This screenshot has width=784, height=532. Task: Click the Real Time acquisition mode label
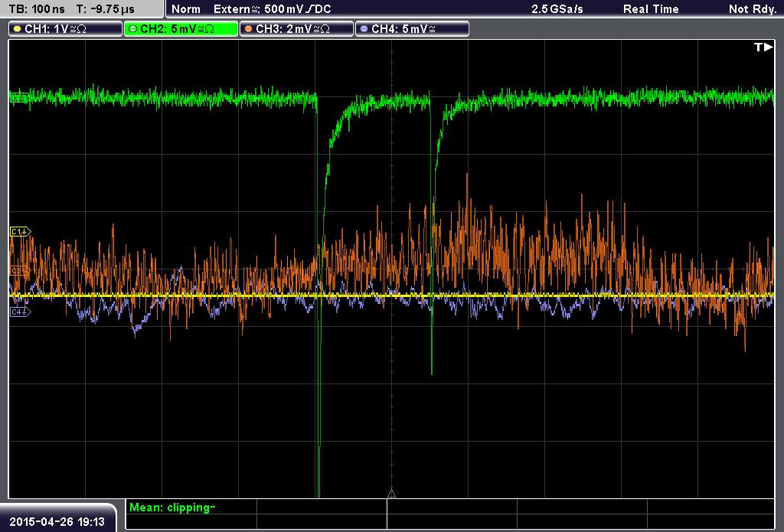651,9
